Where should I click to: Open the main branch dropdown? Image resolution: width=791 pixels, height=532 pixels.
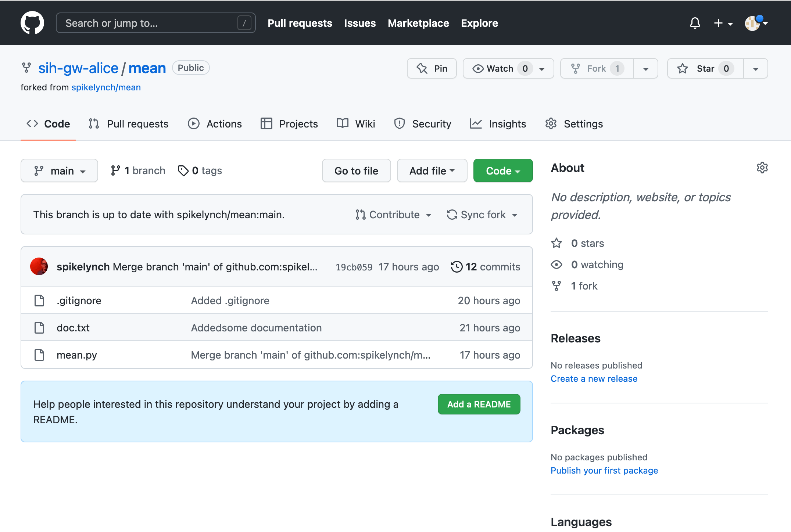tap(59, 170)
